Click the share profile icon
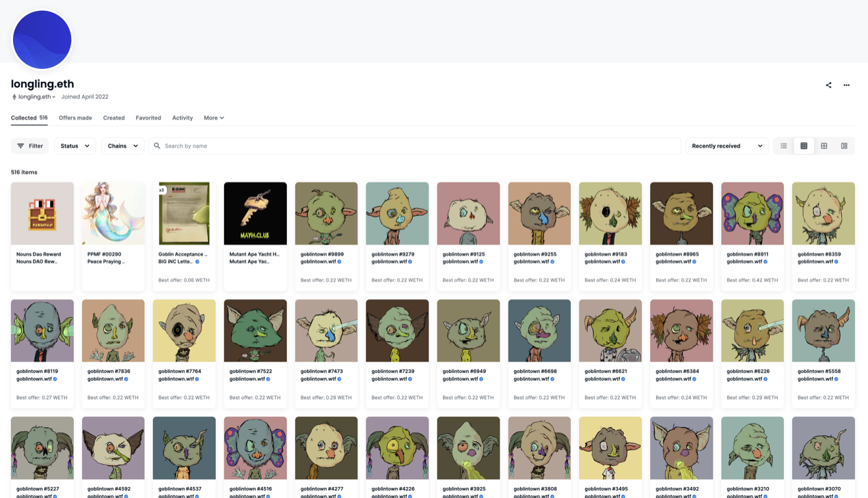868x498 pixels. pos(828,85)
